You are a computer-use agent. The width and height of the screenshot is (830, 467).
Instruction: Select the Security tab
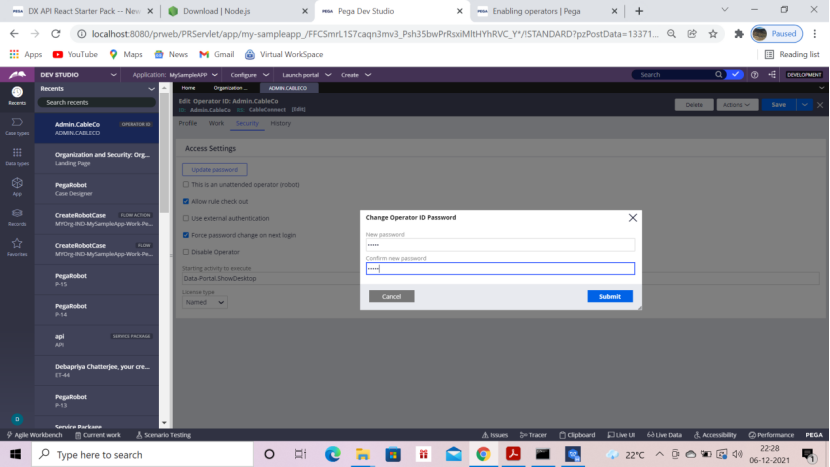pyautogui.click(x=247, y=123)
